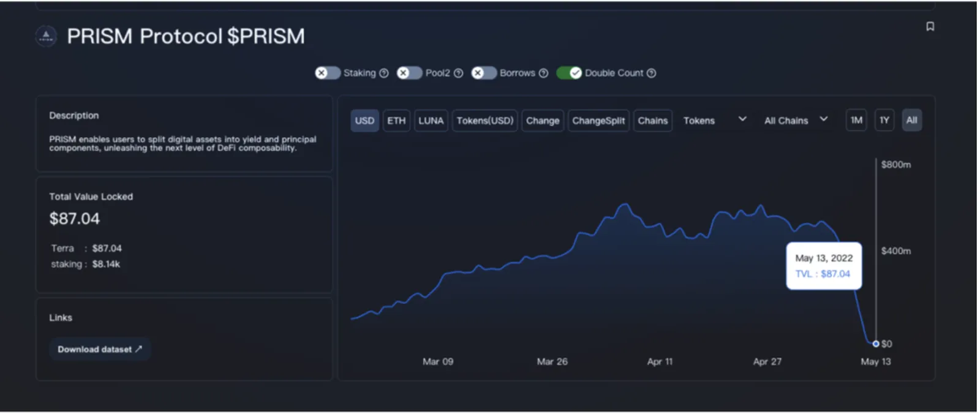
Task: Disable the Double Count toggle
Action: tap(569, 73)
